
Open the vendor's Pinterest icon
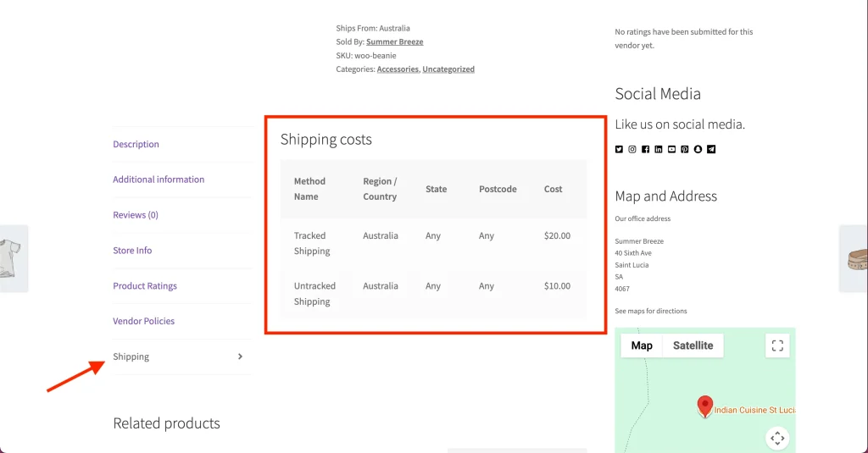point(685,149)
